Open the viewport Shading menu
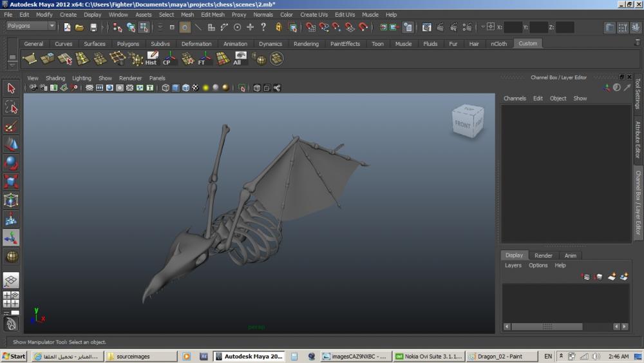Screen dimensions: 644x363 55,78
